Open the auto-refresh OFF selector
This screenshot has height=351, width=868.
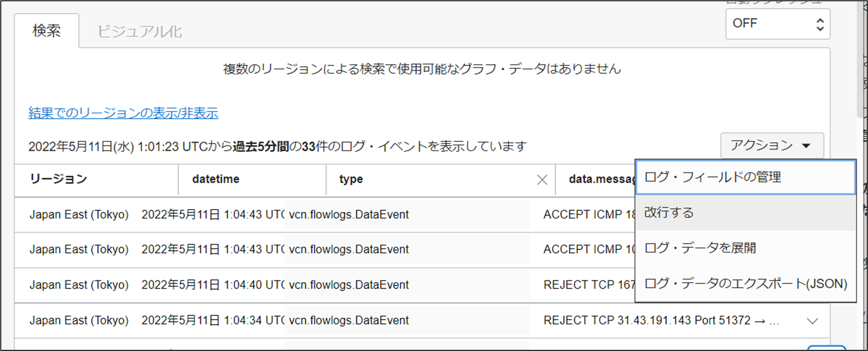click(x=777, y=24)
